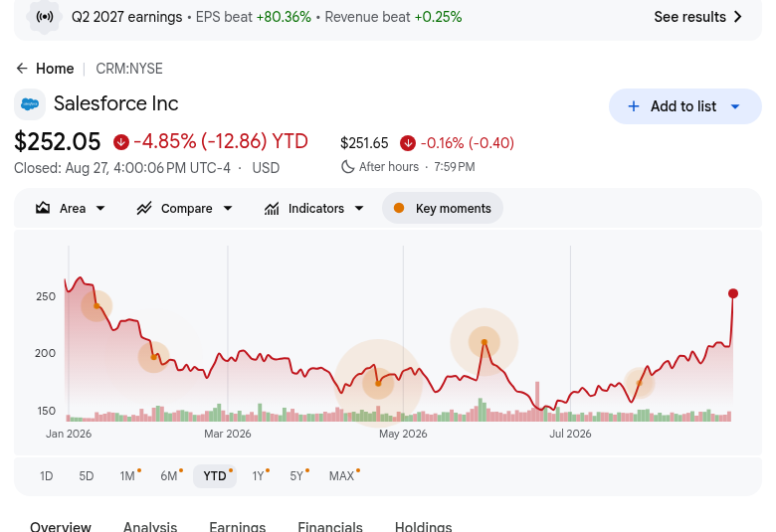Click the red down-arrow icon beside -0.16%

coord(408,143)
